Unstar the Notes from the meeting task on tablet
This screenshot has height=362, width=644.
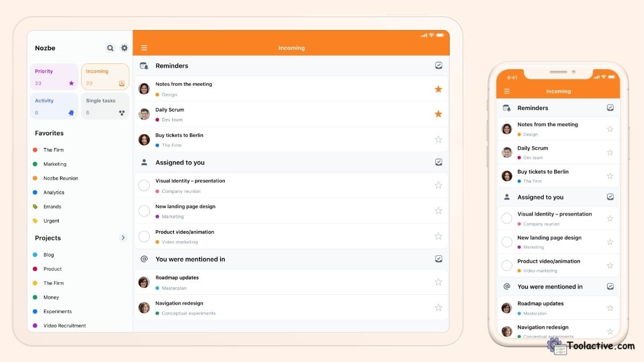pos(438,89)
